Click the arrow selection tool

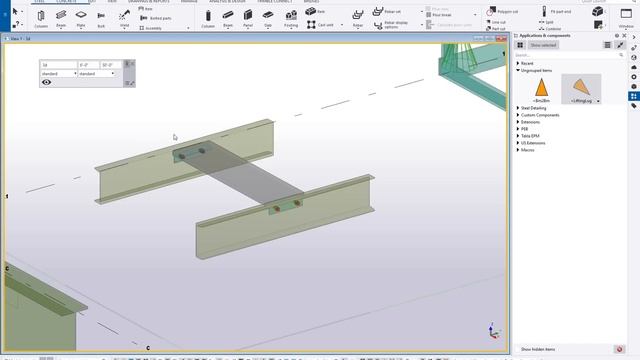pyautogui.click(x=16, y=12)
